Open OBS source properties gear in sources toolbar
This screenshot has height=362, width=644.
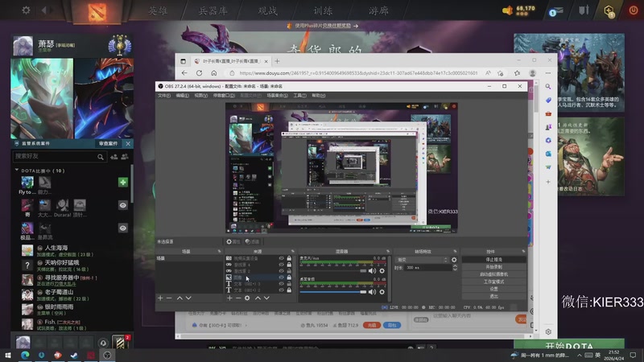247,298
